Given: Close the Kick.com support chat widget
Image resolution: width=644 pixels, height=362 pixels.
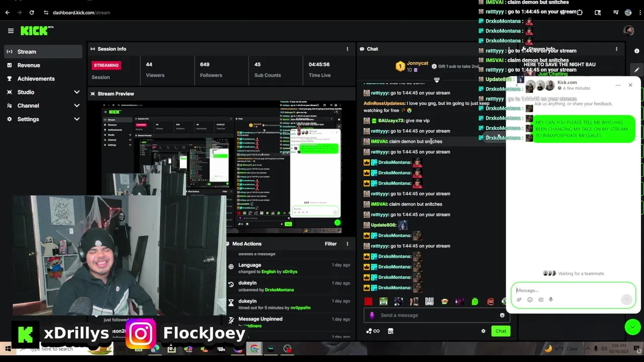Looking at the screenshot, I should click(630, 85).
